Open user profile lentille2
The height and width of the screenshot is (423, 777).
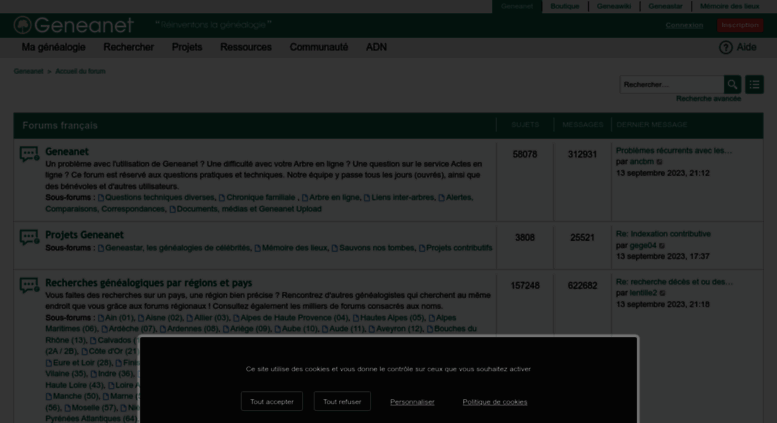tap(643, 293)
